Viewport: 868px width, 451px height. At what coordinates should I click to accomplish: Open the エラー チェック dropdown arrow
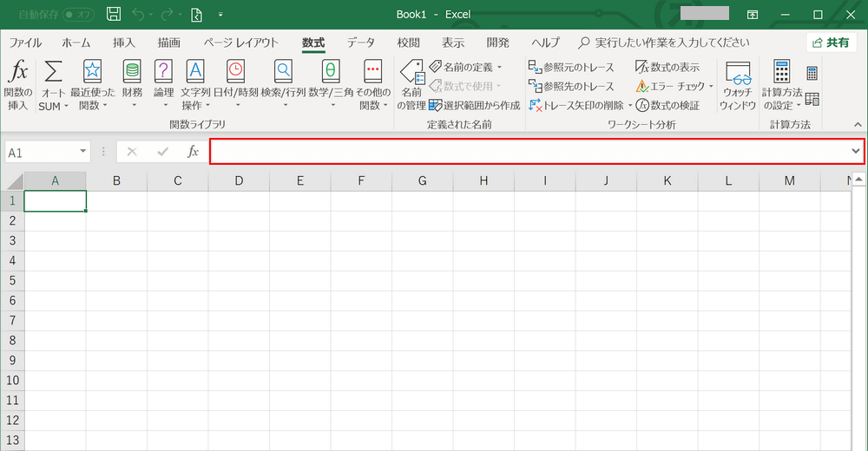pyautogui.click(x=711, y=87)
